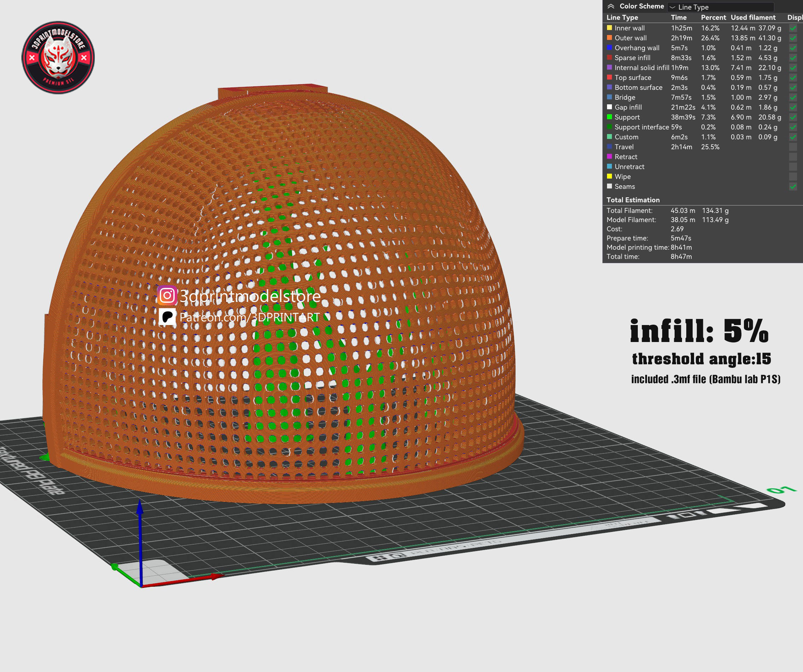The height and width of the screenshot is (672, 803).
Task: Click the 3dprintmodelstore Instagram handle text
Action: click(x=250, y=296)
